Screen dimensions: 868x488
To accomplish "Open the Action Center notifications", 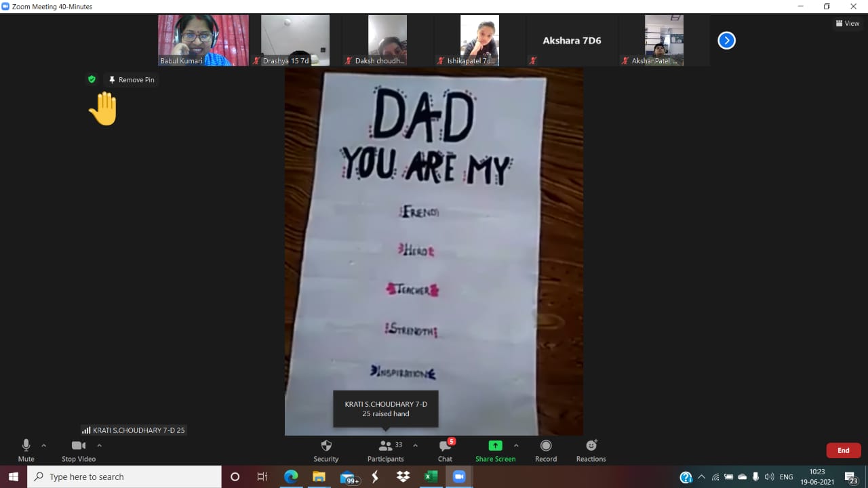I will [x=852, y=477].
